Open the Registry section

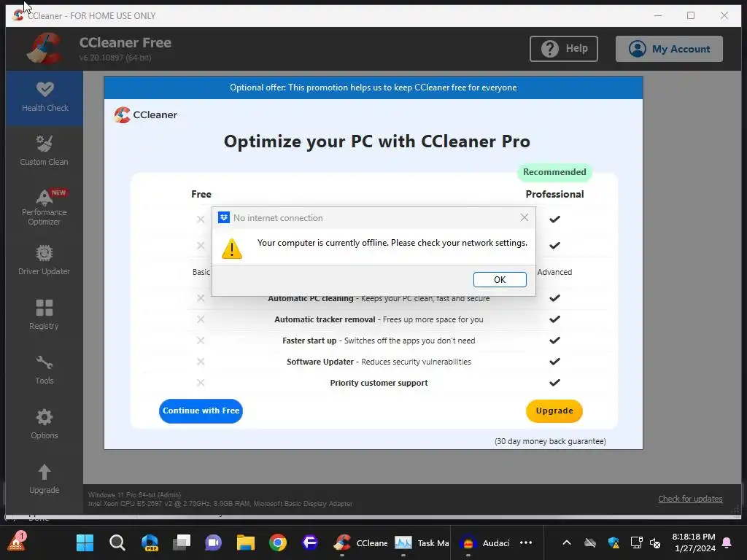(44, 315)
